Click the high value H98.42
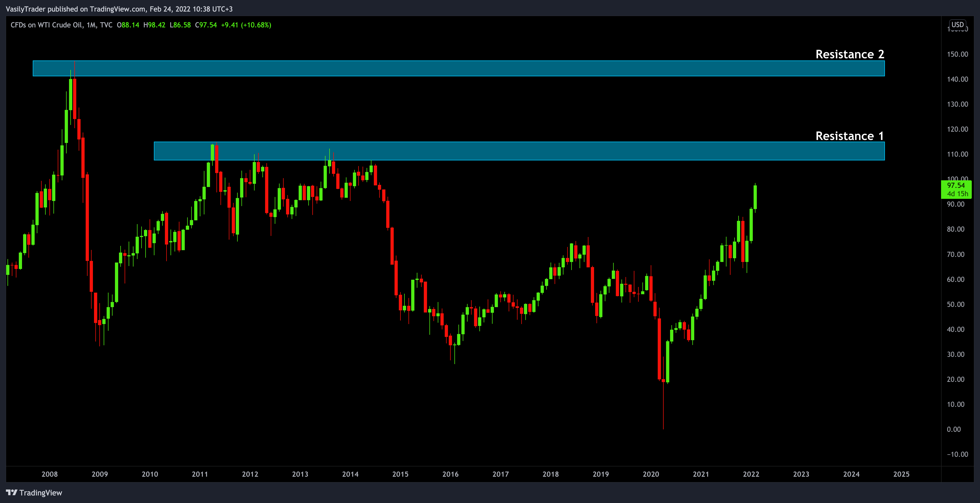 click(154, 25)
